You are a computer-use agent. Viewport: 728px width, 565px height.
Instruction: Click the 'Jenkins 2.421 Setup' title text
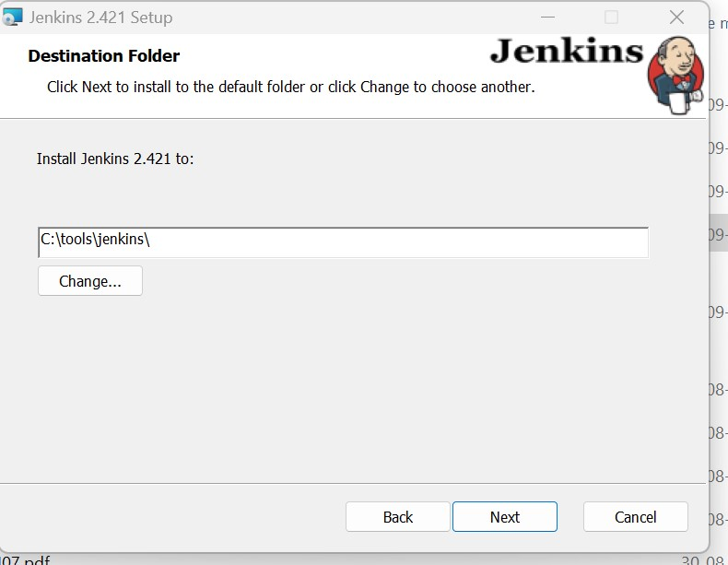click(x=100, y=18)
